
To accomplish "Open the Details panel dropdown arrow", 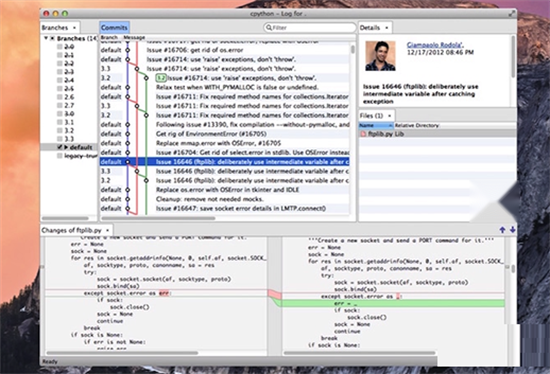I will (x=387, y=28).
